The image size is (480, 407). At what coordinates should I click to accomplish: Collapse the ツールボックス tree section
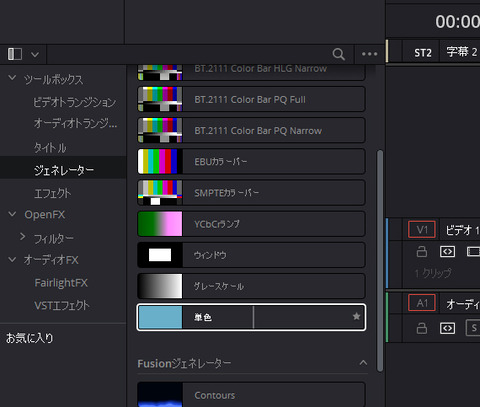point(12,78)
